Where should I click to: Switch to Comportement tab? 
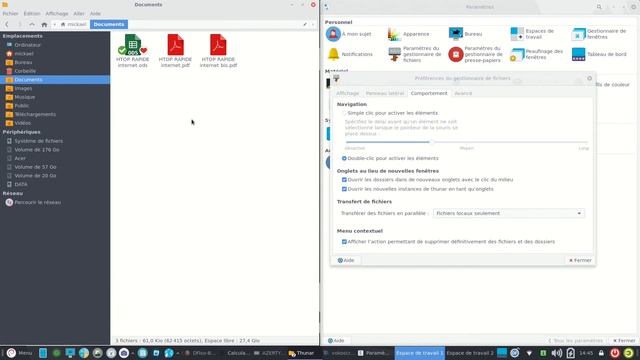coord(429,93)
